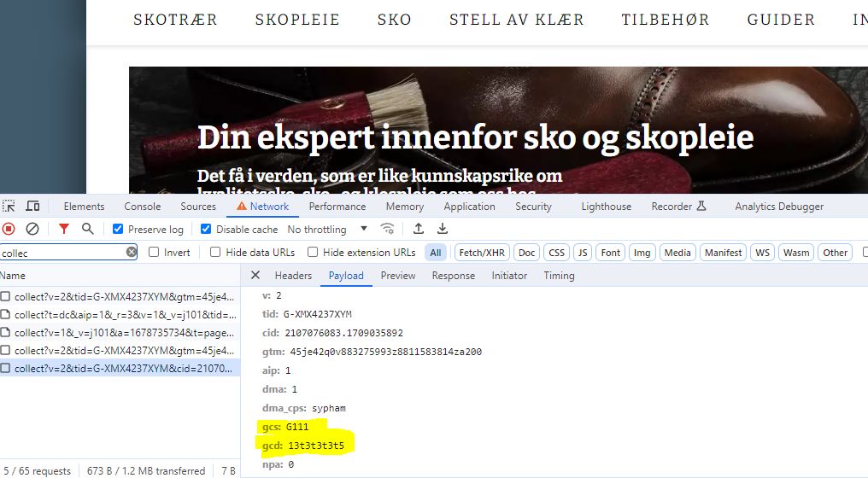Image resolution: width=868 pixels, height=478 pixels.
Task: Open SKOTRÆR menu on the website
Action: (175, 20)
